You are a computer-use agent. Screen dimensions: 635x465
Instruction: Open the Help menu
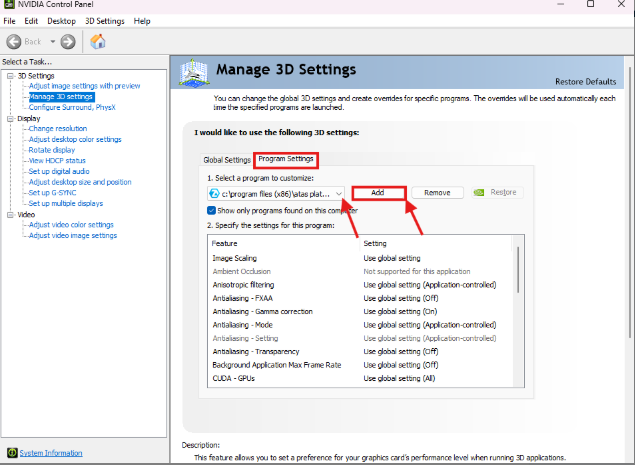tap(142, 21)
